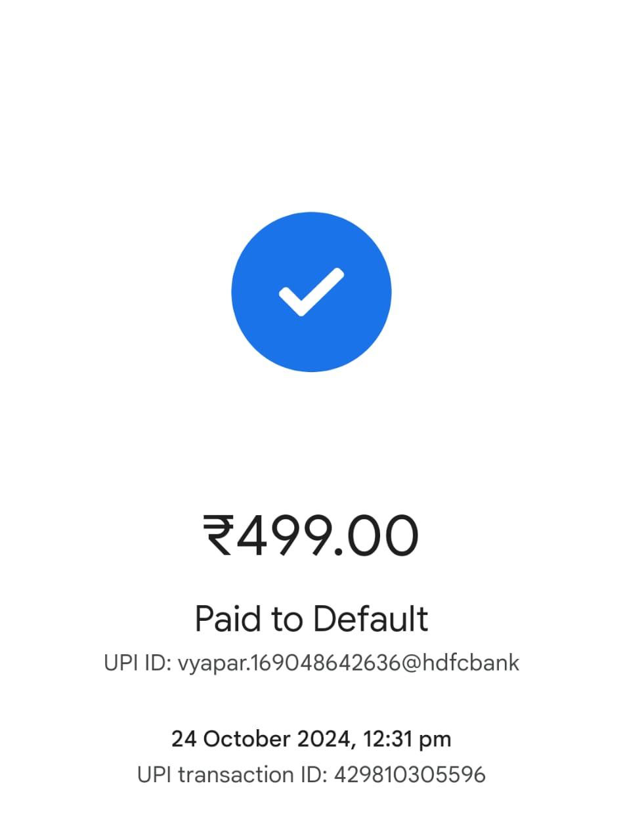
Task: Click the vyapar.169048642636@hdfcbank address
Action: pyautogui.click(x=349, y=663)
